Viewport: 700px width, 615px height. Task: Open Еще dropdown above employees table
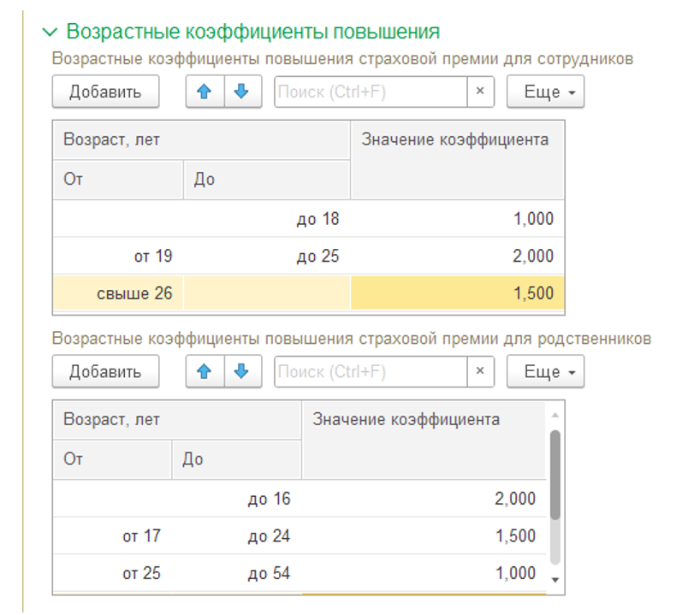pyautogui.click(x=545, y=92)
